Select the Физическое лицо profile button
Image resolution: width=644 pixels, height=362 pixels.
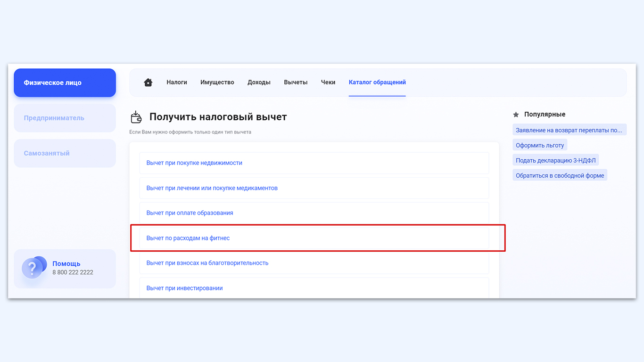(x=65, y=83)
